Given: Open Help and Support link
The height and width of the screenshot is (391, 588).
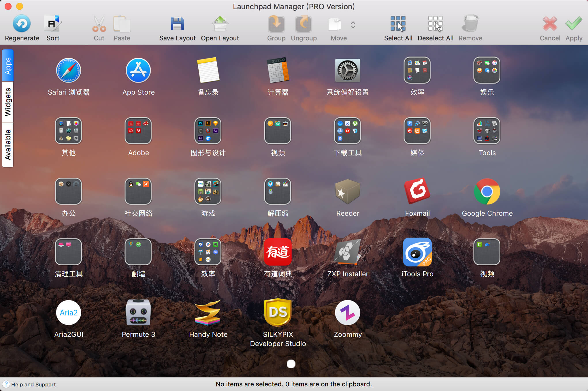Looking at the screenshot, I should (29, 384).
